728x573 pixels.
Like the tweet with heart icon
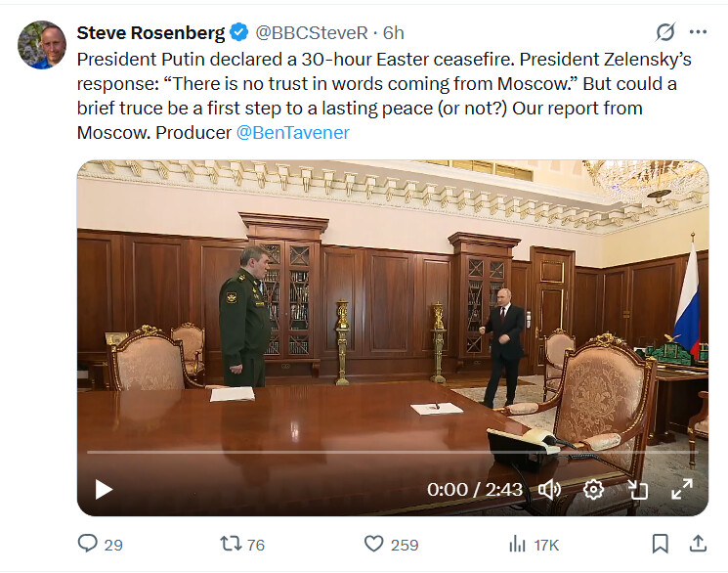(x=373, y=544)
